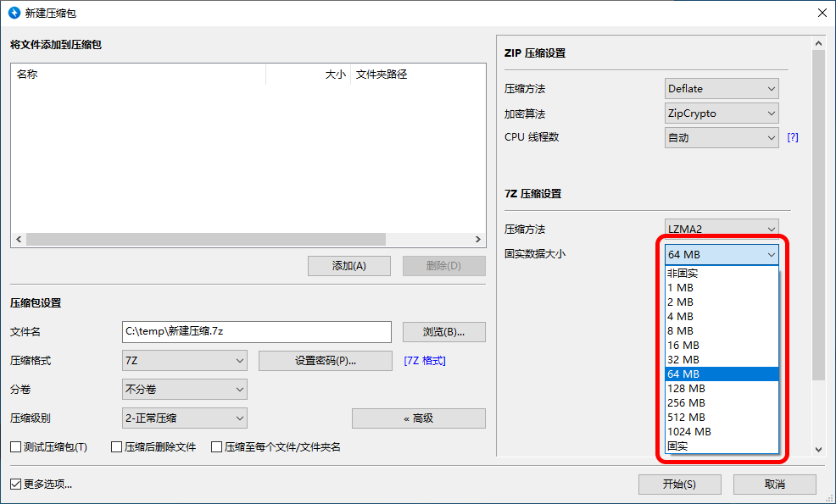Open 压缩格式 7Z dropdown
This screenshot has height=504, width=836.
pos(185,361)
